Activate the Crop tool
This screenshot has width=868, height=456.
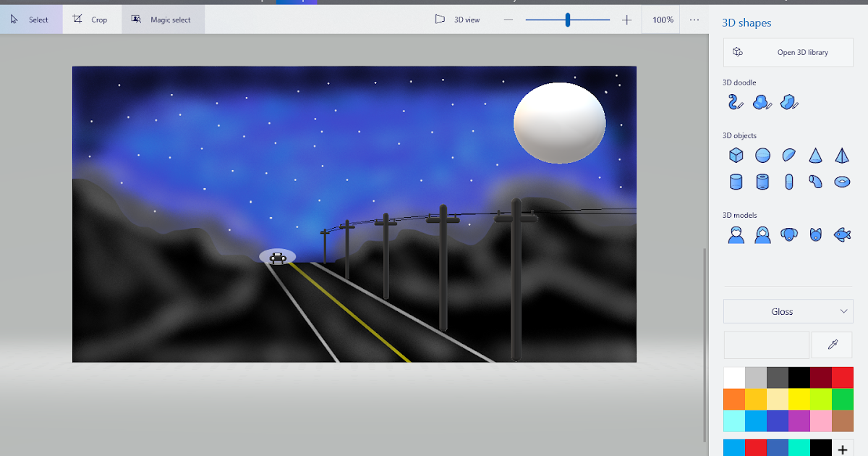(91, 19)
